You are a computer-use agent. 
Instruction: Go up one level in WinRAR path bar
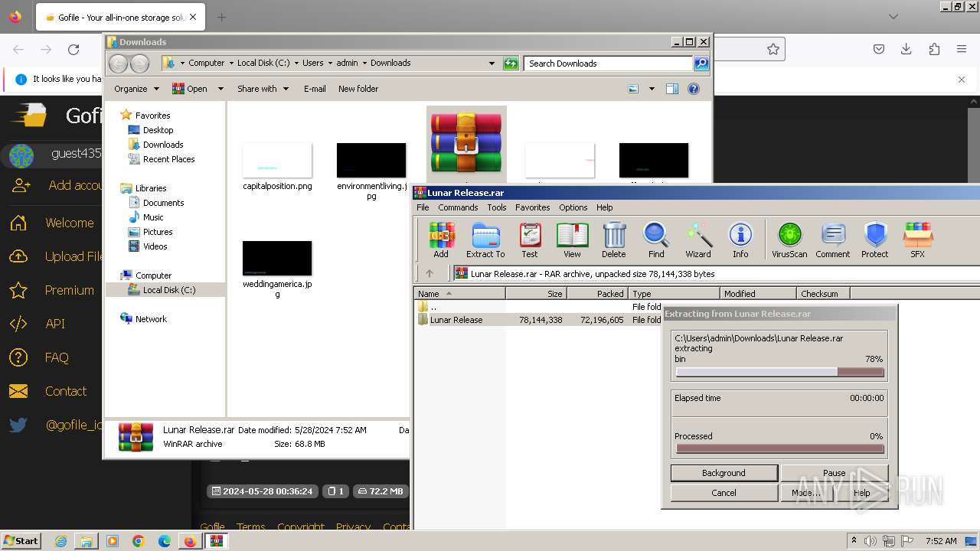[430, 273]
